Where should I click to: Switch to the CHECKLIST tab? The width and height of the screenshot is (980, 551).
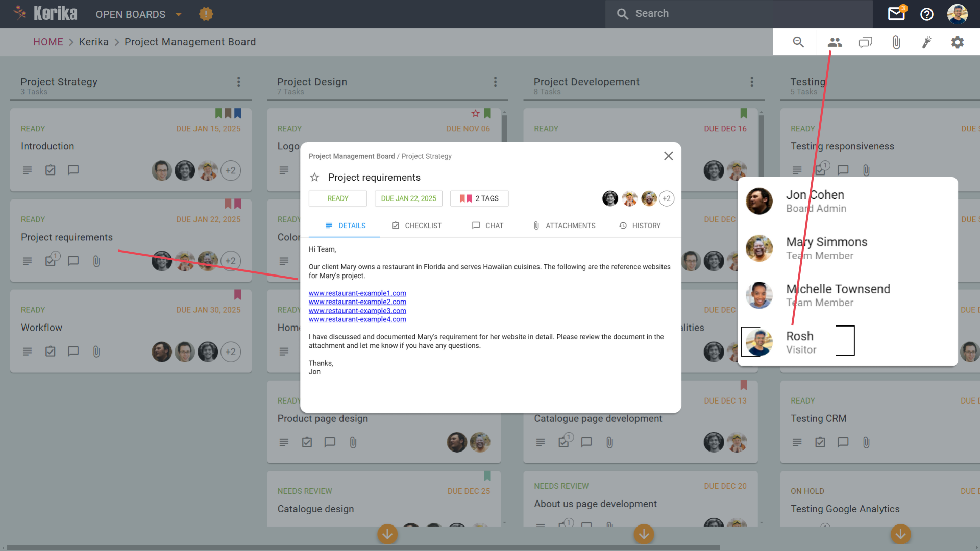pyautogui.click(x=416, y=226)
